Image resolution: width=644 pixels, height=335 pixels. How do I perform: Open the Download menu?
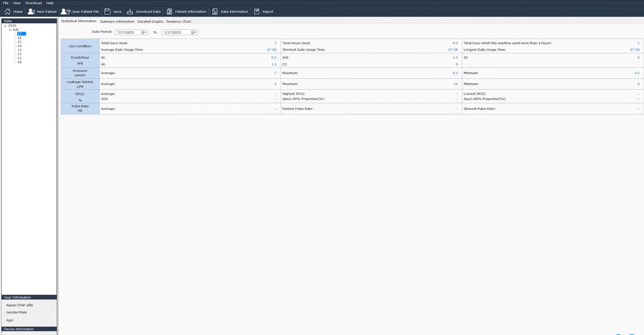[x=33, y=3]
